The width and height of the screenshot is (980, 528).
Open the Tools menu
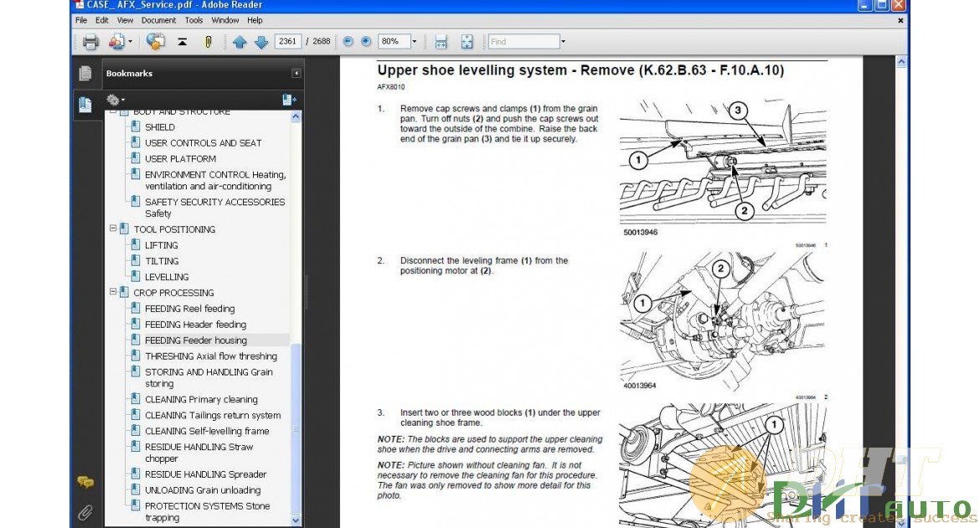coord(193,20)
